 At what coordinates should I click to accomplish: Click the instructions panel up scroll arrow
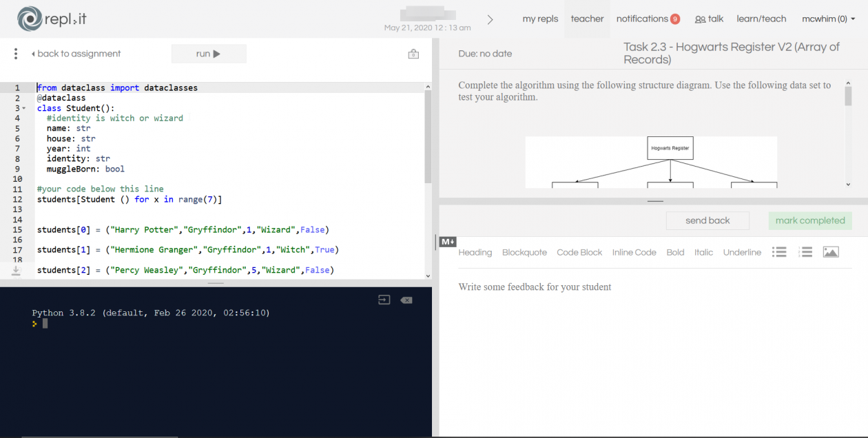click(x=848, y=83)
